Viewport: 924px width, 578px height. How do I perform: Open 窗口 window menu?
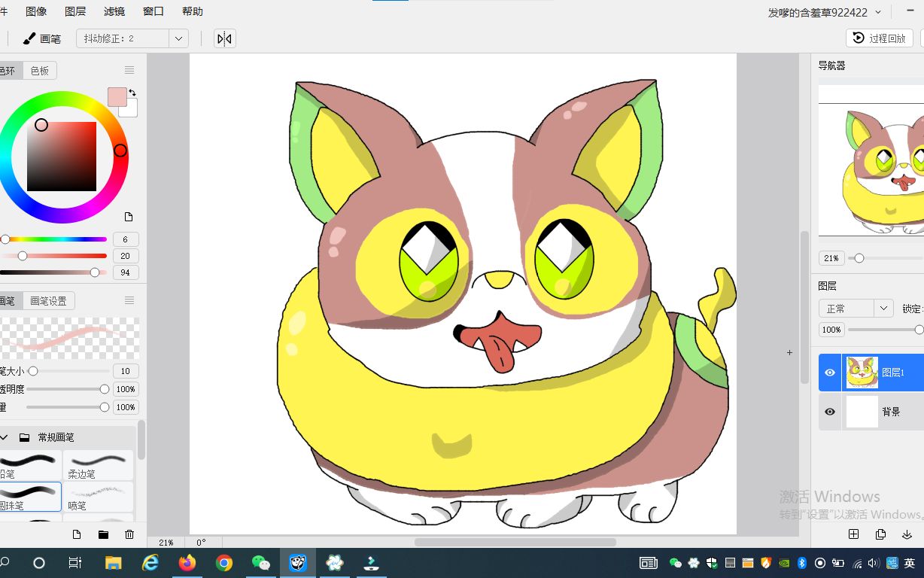click(x=153, y=11)
